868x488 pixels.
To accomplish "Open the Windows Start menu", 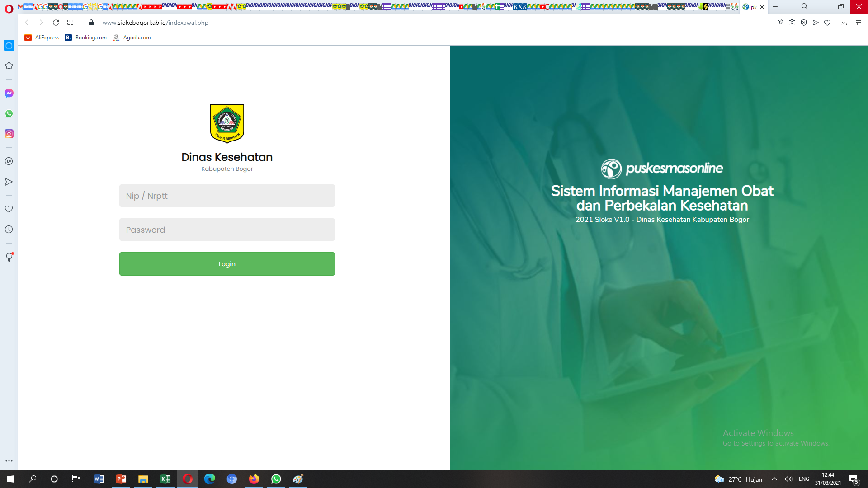I will point(11,479).
